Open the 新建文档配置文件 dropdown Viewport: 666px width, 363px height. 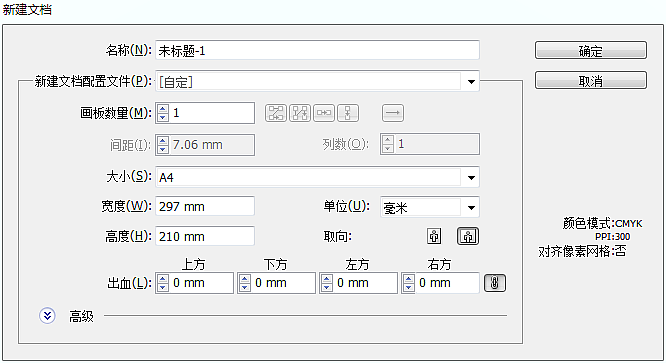(317, 81)
